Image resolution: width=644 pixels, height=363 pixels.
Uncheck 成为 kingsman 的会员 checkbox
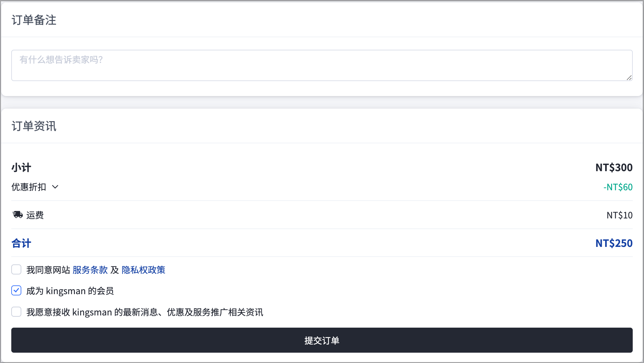16,290
